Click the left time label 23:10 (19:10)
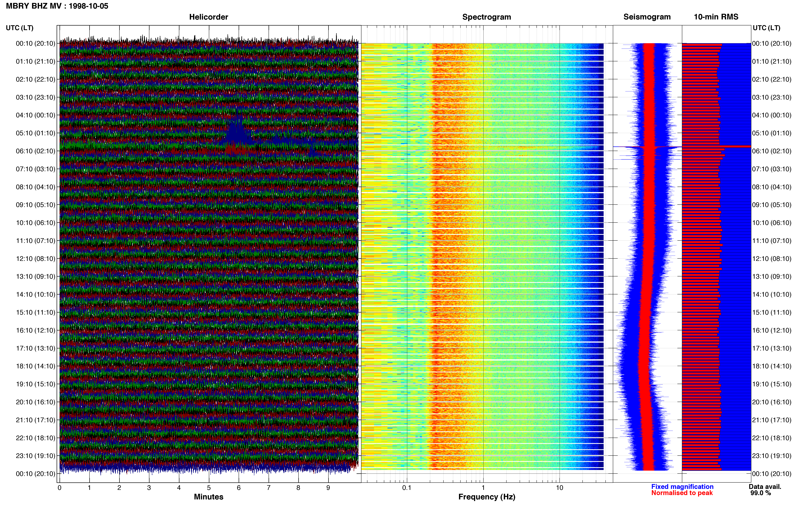Viewport: 812px width, 508px height. (35, 456)
